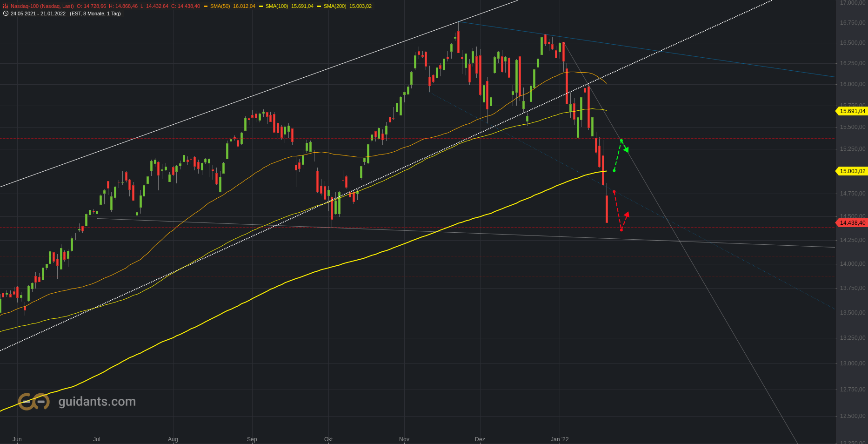This screenshot has width=868, height=444.
Task: Click the Jun label on time axis
Action: tap(17, 439)
